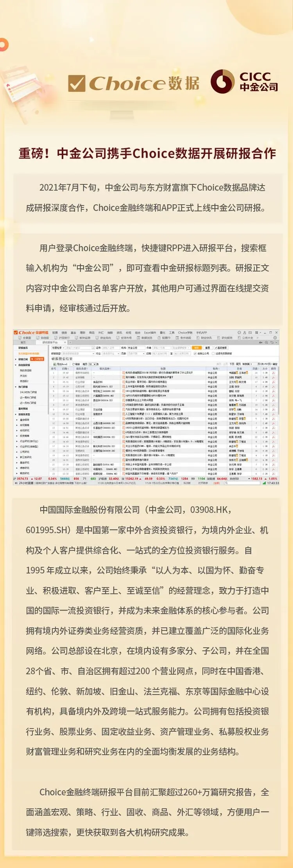Open 数据浏览 toolbar shortcut
This screenshot has height=868, width=293.
click(x=145, y=338)
